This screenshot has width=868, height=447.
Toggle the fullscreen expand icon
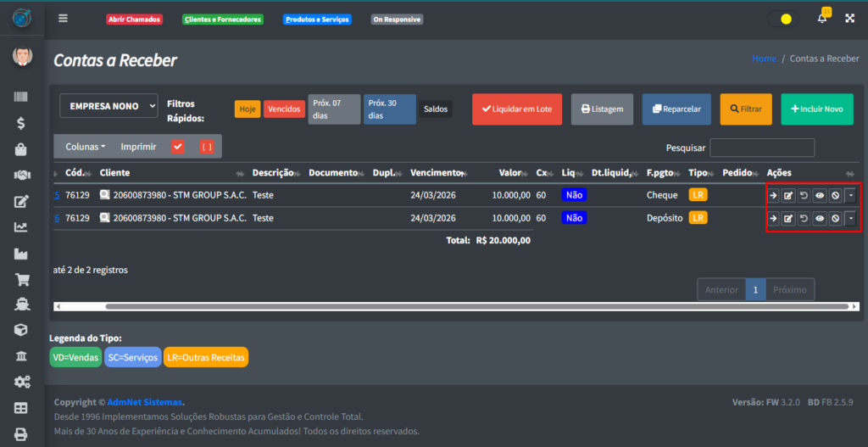(x=849, y=19)
